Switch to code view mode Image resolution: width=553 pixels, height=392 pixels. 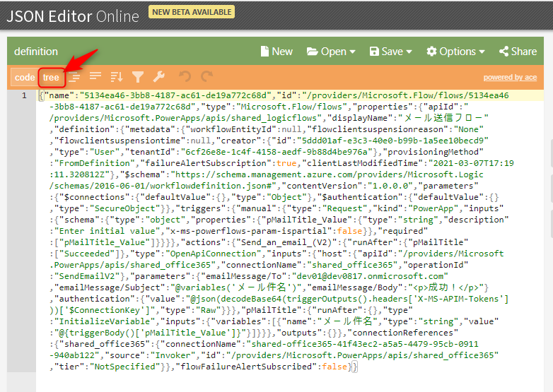pyautogui.click(x=24, y=78)
